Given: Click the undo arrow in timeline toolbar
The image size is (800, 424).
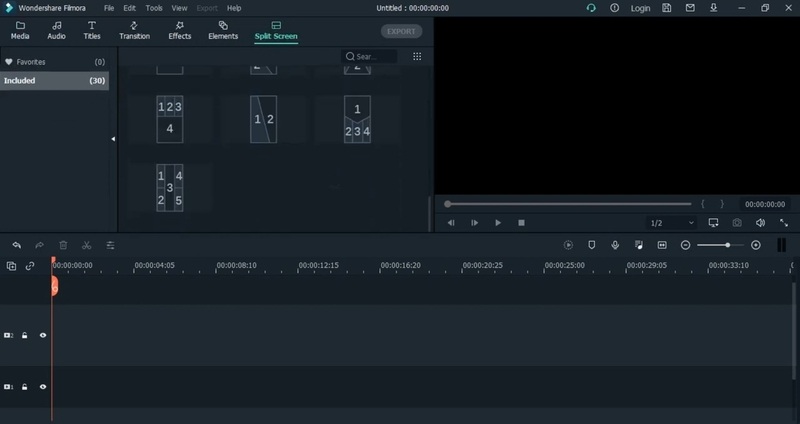Looking at the screenshot, I should click(x=16, y=245).
